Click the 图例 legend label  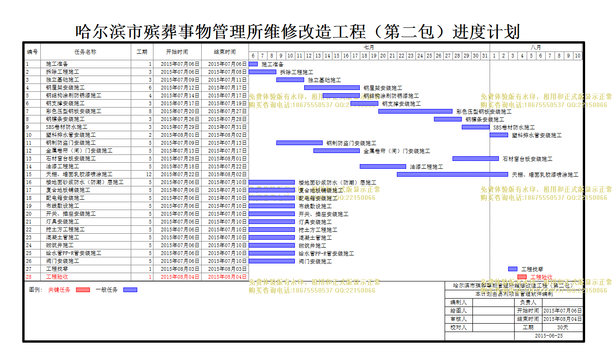[x=36, y=290]
